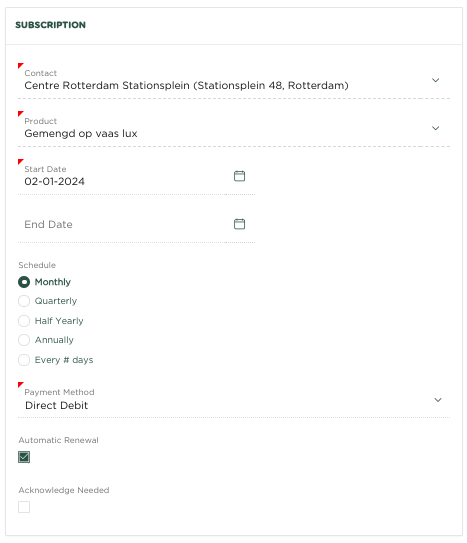The width and height of the screenshot is (467, 543).
Task: Click the Product value Gemengd op vaas lux
Action: tap(81, 133)
